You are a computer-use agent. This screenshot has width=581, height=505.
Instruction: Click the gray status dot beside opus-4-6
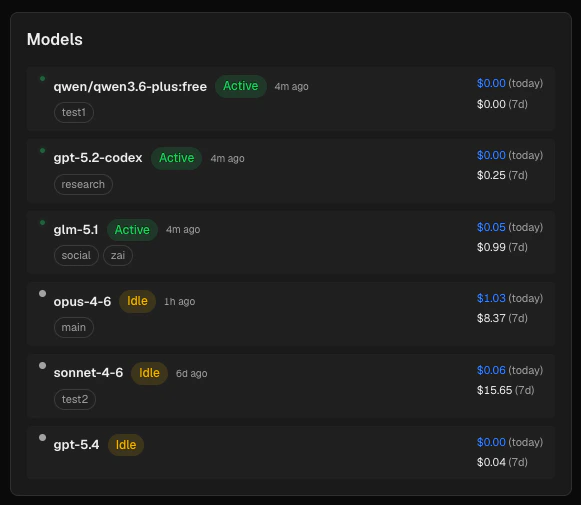42,293
